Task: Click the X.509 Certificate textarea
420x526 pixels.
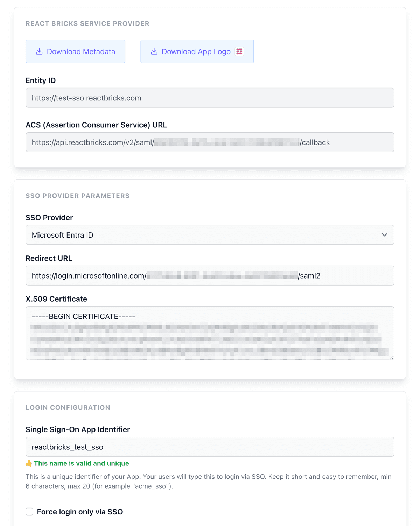Action: click(x=210, y=332)
